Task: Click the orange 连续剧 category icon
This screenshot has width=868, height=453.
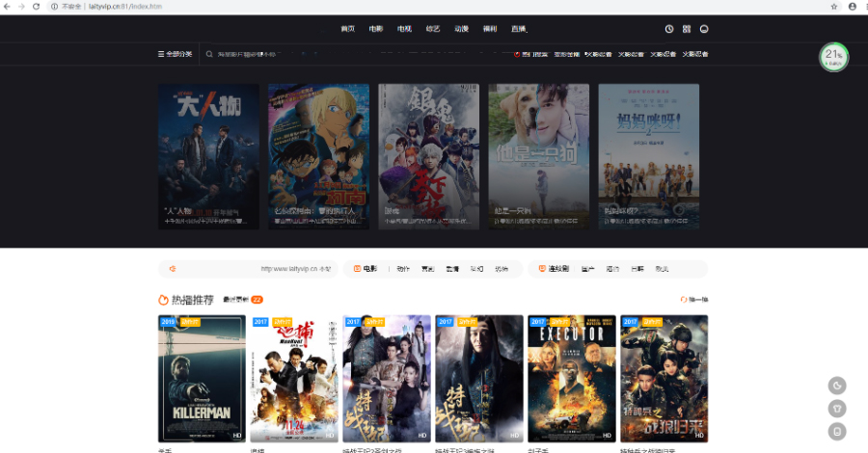Action: pos(542,269)
